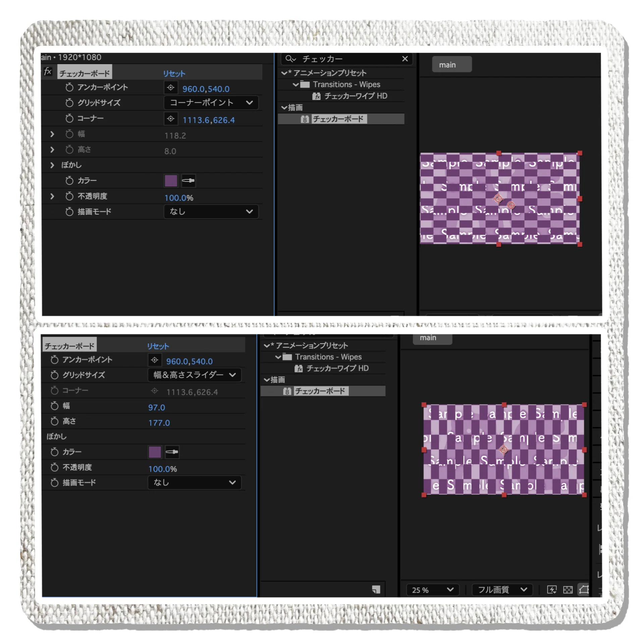This screenshot has width=644, height=644.
Task: Click チェッカーワイプ HD preset icon, top list
Action: click(x=316, y=96)
